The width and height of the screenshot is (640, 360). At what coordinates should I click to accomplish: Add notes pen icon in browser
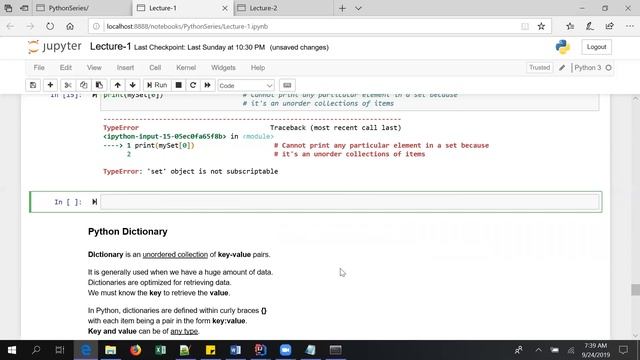pos(590,27)
